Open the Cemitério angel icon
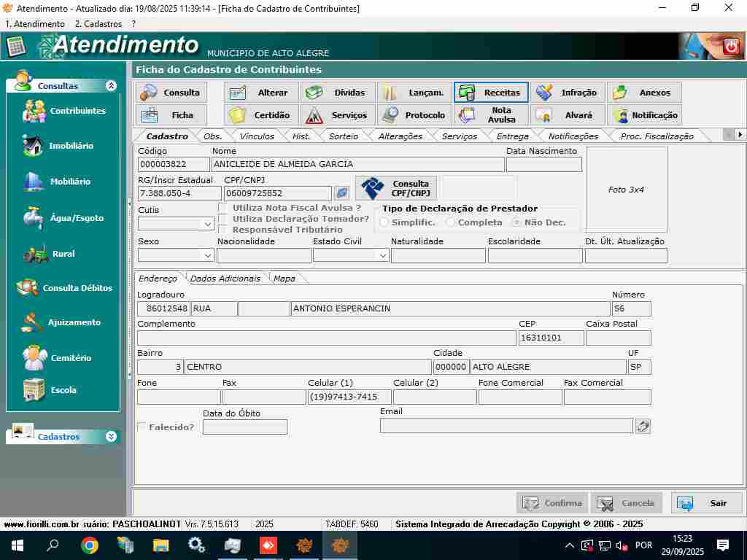Screen dimensions: 747x560 [x=34, y=357]
